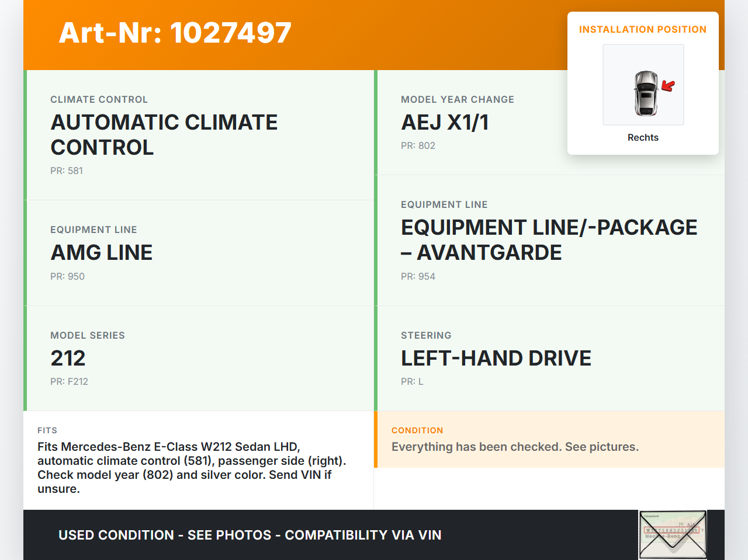Select the Art-Nr: 1027497 heading
This screenshot has height=560, width=748.
[x=175, y=33]
